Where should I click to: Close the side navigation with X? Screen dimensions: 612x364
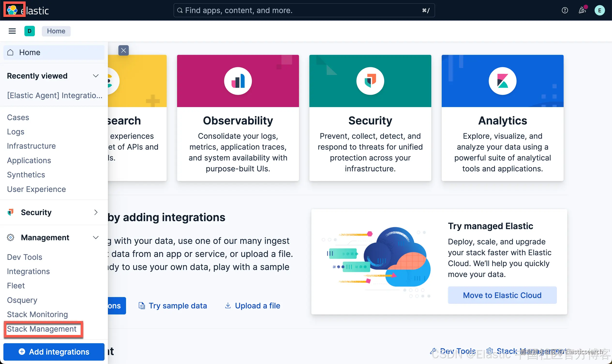pos(123,51)
